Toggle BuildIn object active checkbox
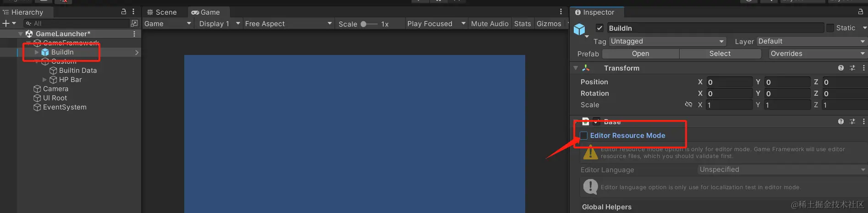The height and width of the screenshot is (213, 868). point(599,28)
